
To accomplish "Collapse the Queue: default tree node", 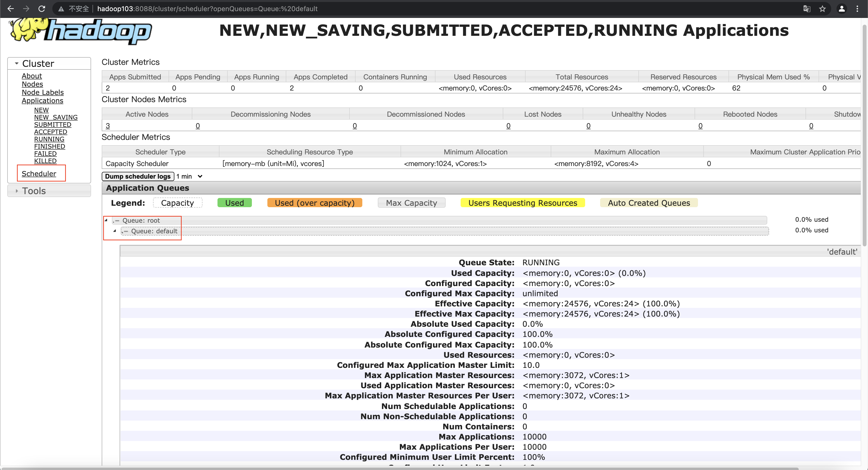I will coord(115,231).
